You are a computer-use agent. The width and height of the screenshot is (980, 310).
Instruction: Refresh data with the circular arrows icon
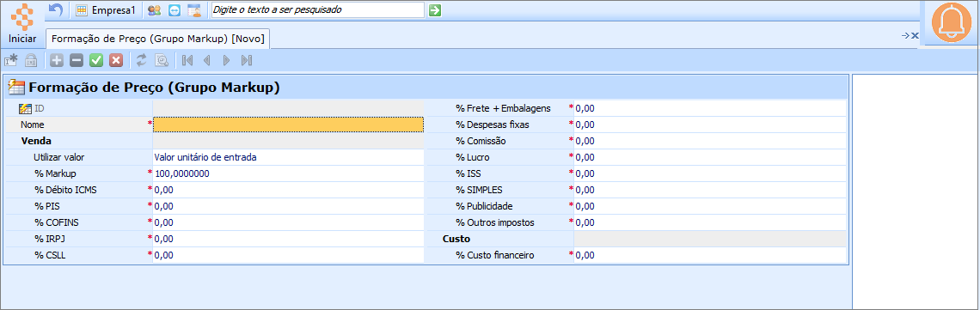142,60
